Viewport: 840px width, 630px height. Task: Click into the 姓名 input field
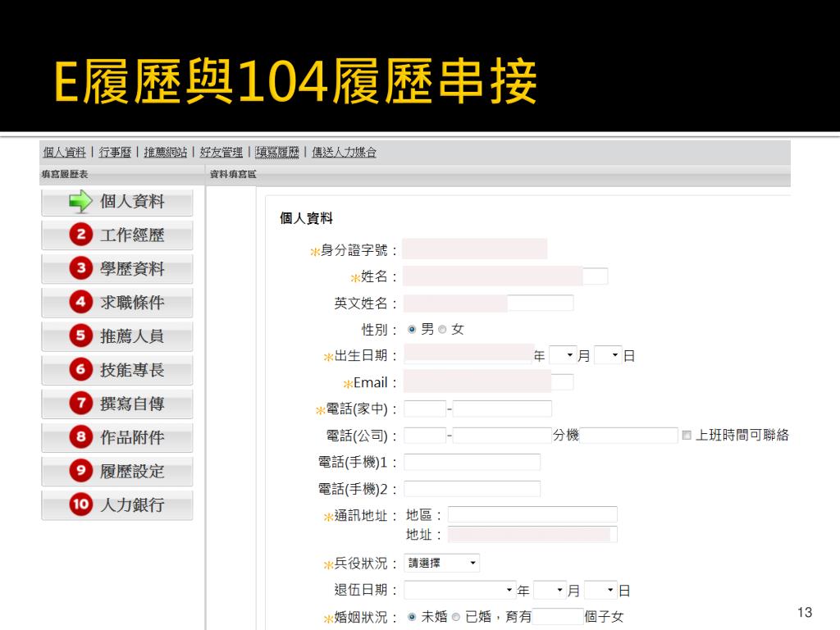click(x=505, y=276)
